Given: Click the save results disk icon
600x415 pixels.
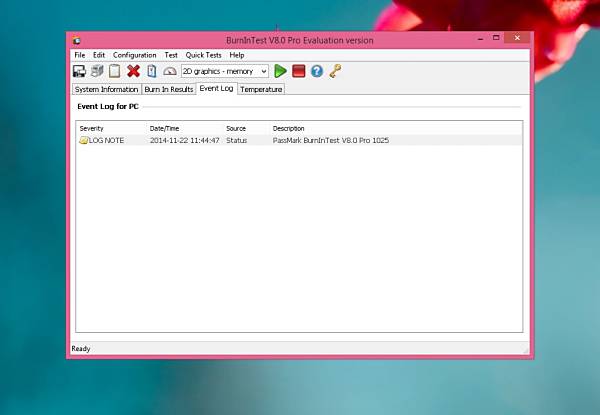Looking at the screenshot, I should (79, 71).
